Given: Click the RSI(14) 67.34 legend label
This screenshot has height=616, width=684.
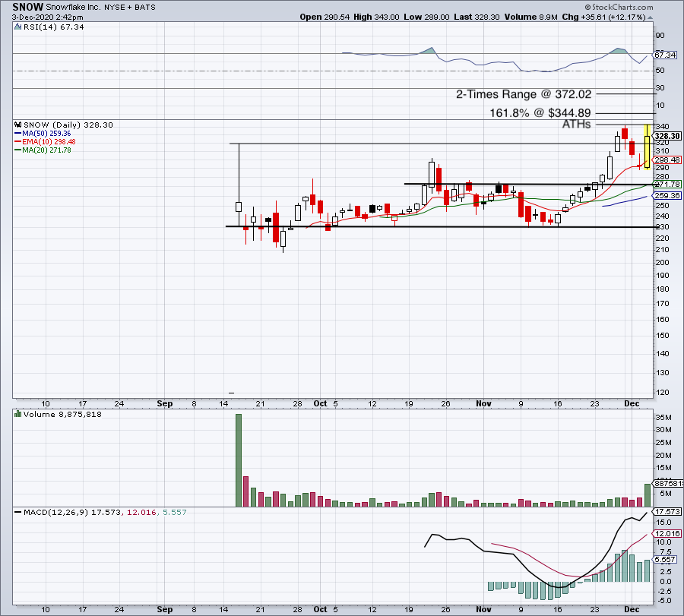Looking at the screenshot, I should click(x=53, y=27).
